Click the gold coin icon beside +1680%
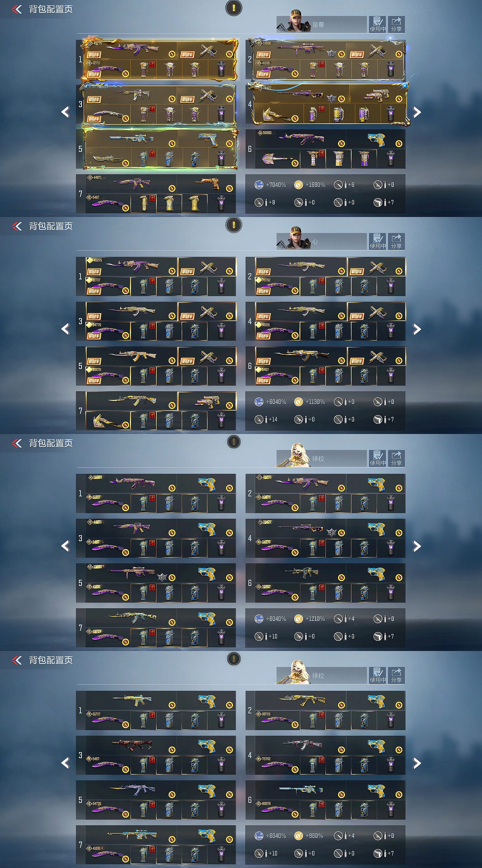The image size is (482, 868). 298,185
